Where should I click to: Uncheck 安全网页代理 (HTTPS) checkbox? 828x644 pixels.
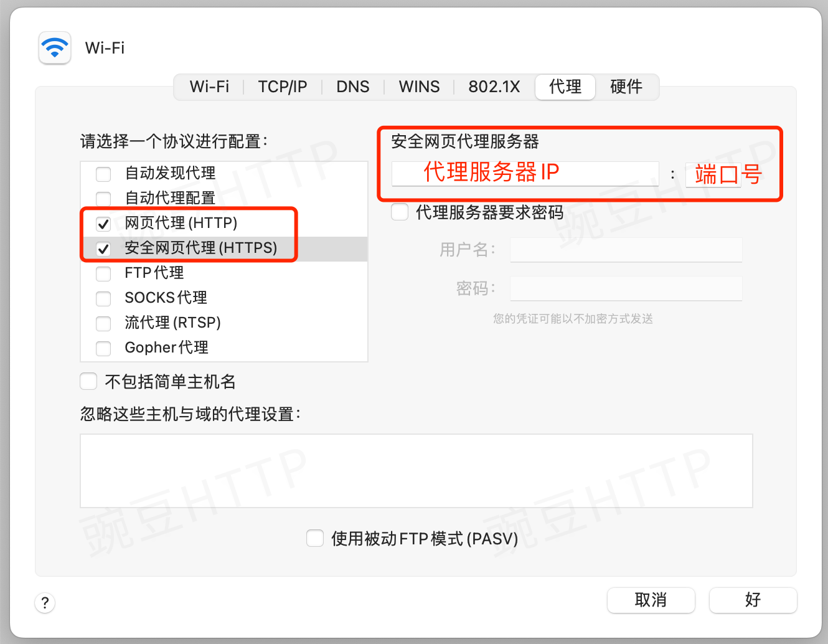(x=103, y=249)
